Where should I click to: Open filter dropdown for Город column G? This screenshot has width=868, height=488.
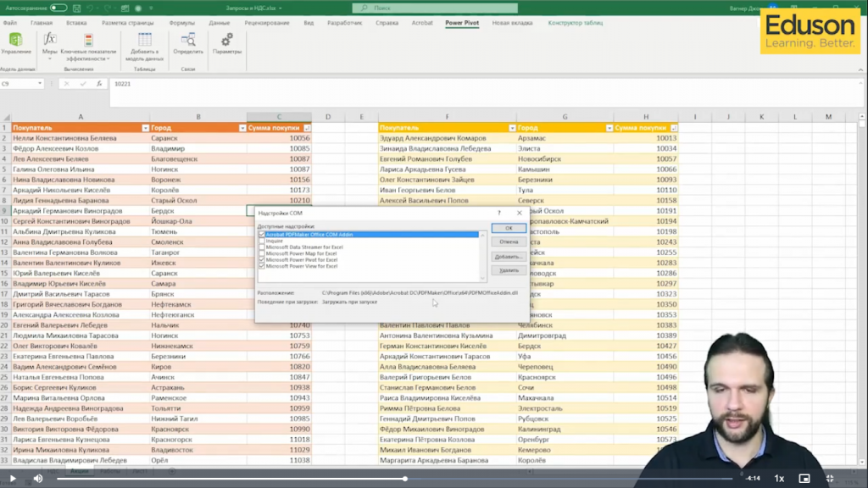point(609,128)
